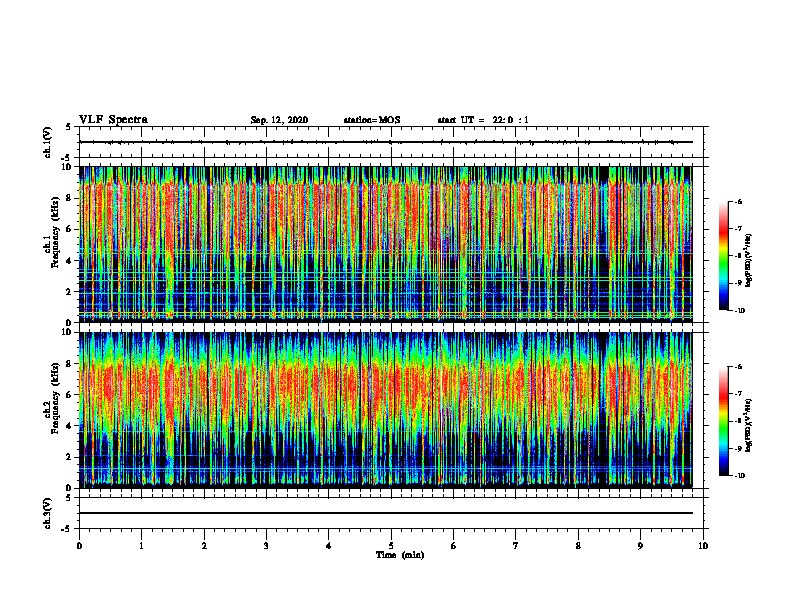Click the "9" tick on the Time axis
This screenshot has width=792, height=612.
tap(640, 546)
